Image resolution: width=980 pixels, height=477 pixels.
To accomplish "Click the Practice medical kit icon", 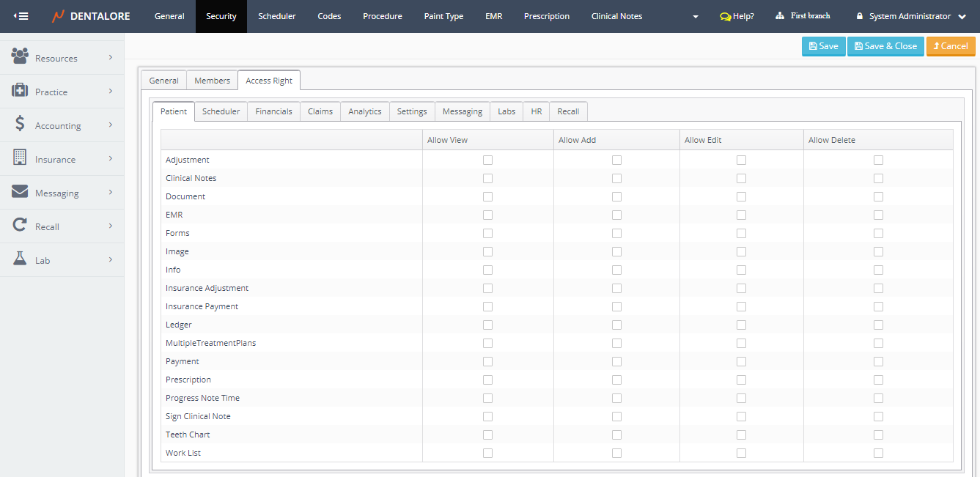I will click(20, 91).
